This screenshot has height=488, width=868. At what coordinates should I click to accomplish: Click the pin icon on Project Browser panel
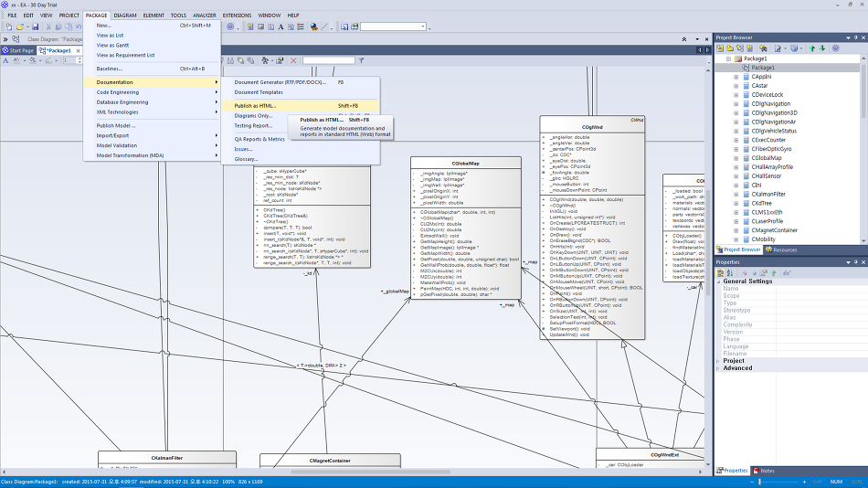point(856,37)
